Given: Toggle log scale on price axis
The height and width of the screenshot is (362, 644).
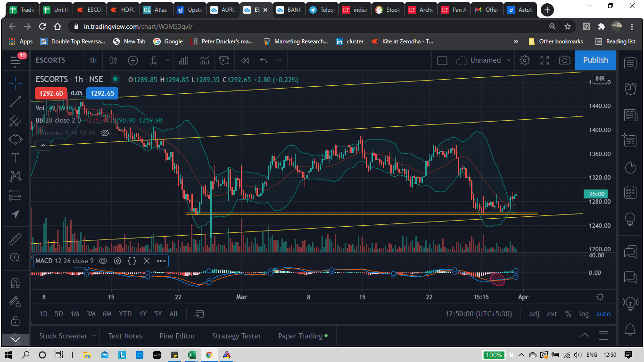Looking at the screenshot, I should (x=584, y=314).
